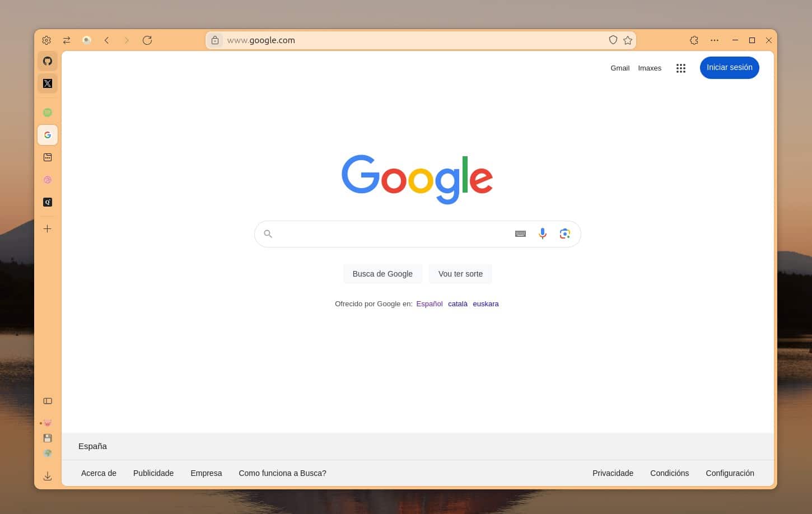Go back with the left arrow
Viewport: 812px width, 514px height.
point(107,40)
